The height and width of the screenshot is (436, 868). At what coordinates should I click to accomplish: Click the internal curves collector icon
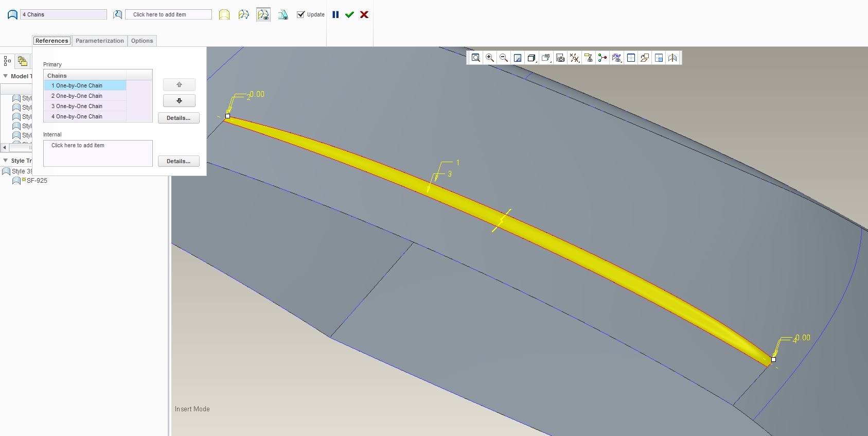point(118,14)
